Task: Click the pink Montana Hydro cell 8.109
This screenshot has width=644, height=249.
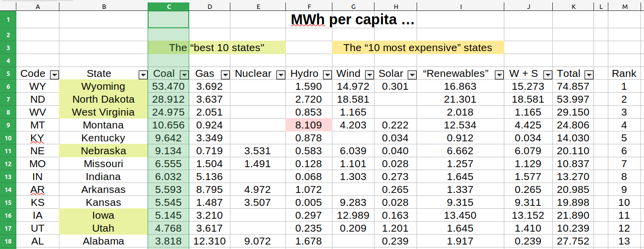Action: 309,125
